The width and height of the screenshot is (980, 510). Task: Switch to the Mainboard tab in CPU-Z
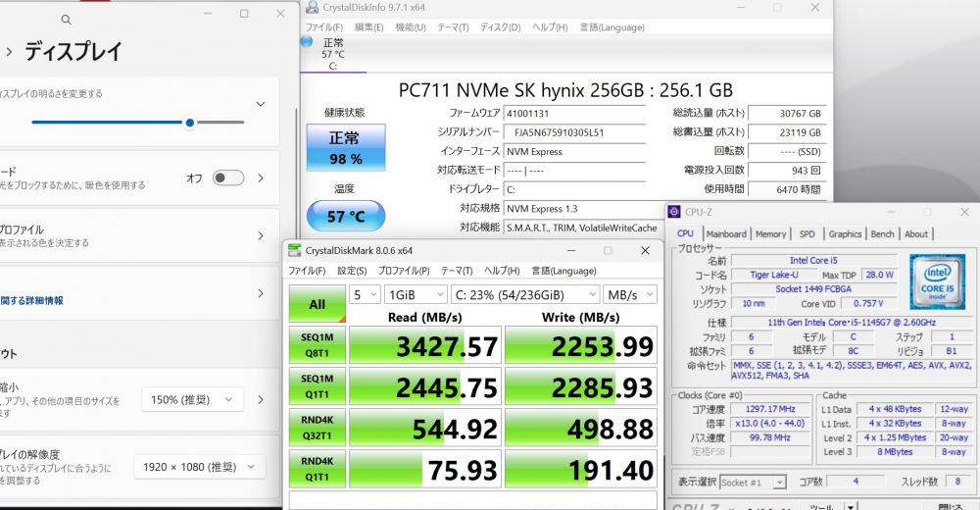726,234
